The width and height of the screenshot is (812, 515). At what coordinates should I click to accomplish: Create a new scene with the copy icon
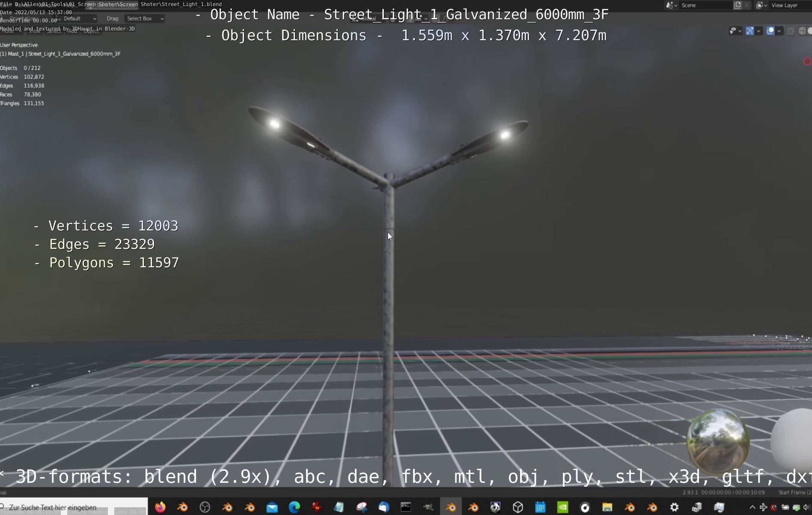click(738, 5)
